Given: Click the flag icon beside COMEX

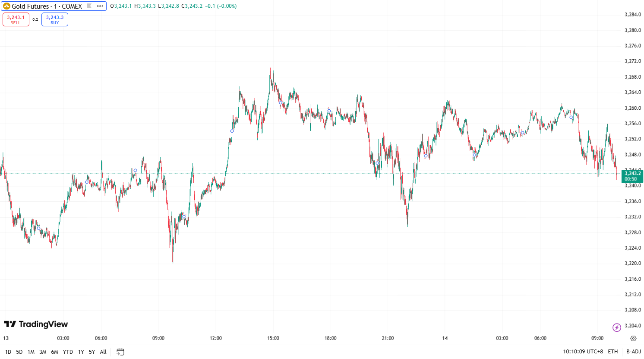Looking at the screenshot, I should pyautogui.click(x=89, y=6).
